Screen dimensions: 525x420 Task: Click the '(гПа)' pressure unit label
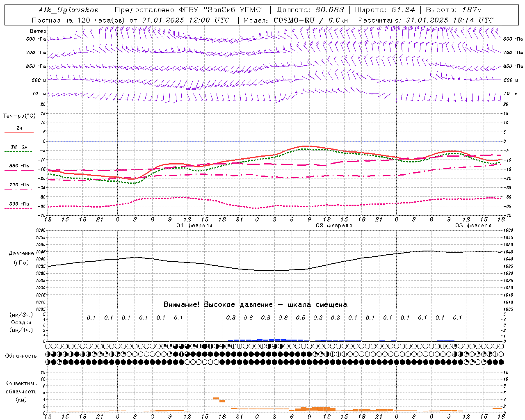click(21, 263)
